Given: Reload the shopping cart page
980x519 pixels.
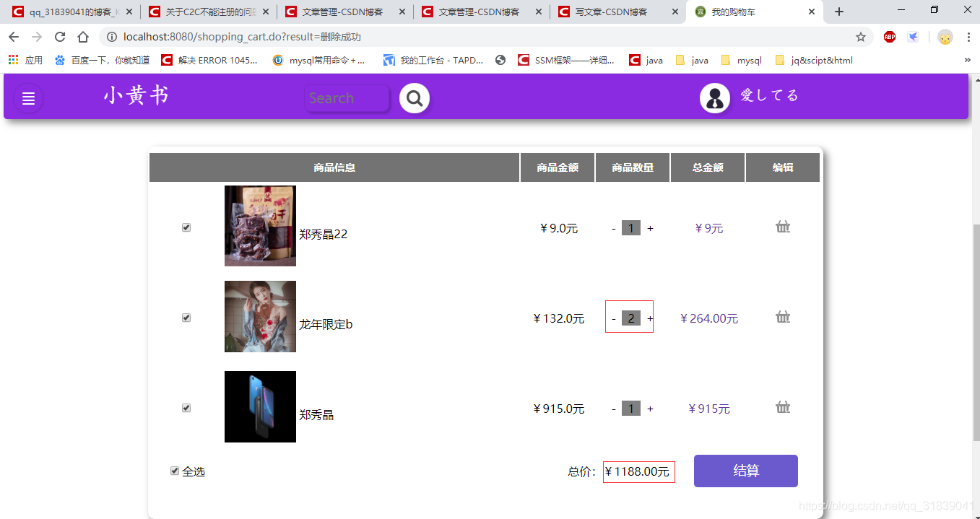Looking at the screenshot, I should (60, 37).
